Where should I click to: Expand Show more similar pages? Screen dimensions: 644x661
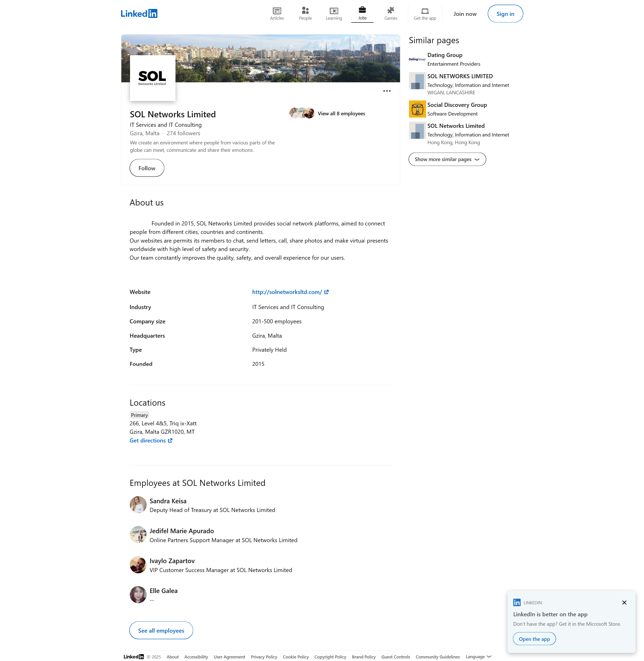[447, 159]
